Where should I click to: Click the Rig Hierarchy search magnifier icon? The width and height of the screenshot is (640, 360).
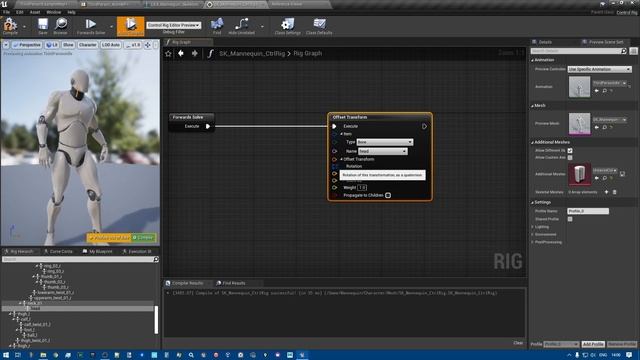pos(156,259)
